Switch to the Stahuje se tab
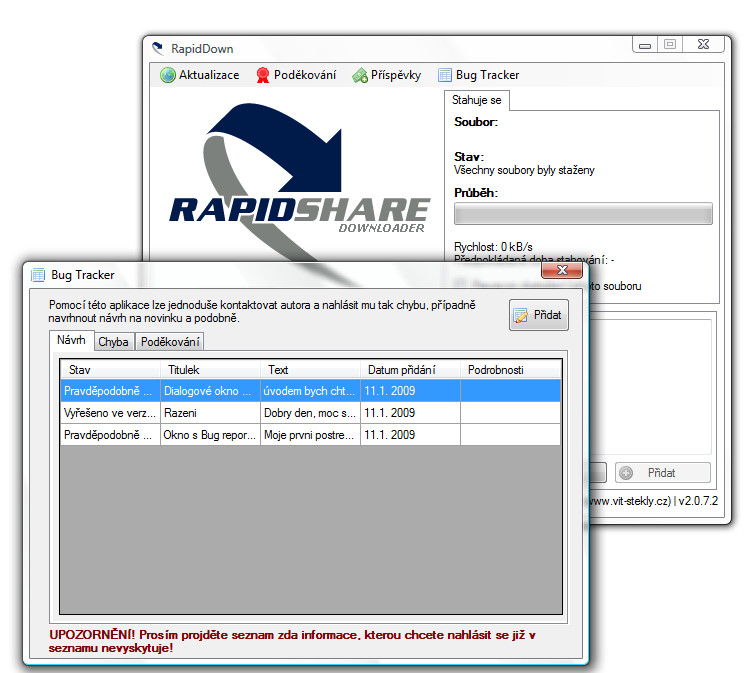The height and width of the screenshot is (673, 752). (x=476, y=100)
